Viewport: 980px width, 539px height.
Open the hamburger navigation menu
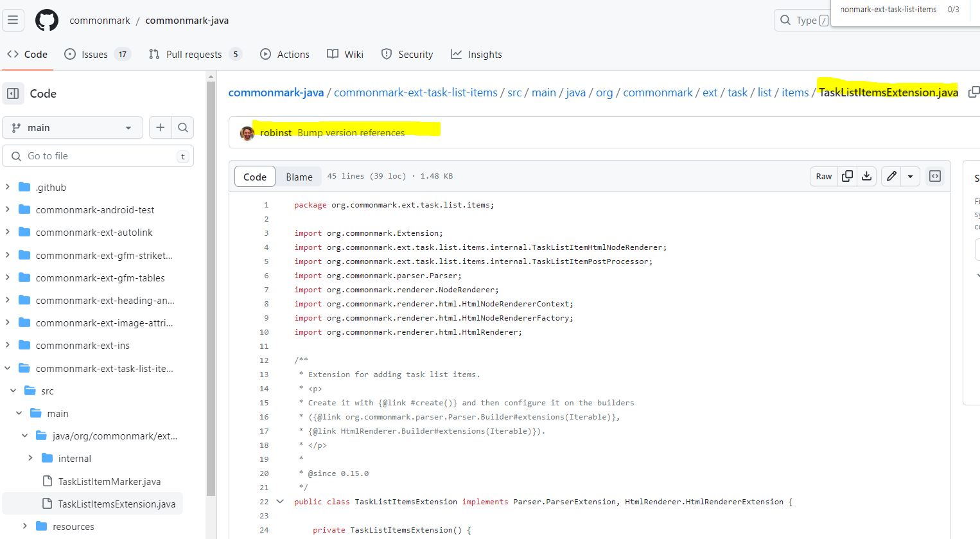pos(13,20)
